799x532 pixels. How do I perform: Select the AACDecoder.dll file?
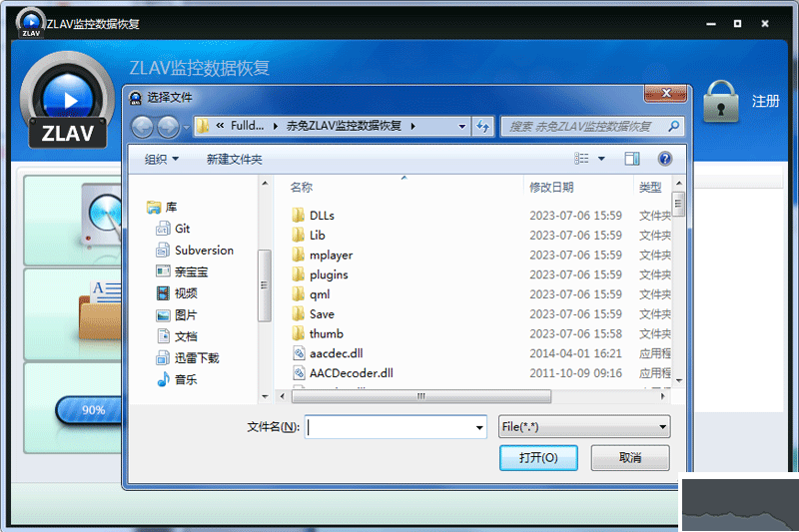343,373
